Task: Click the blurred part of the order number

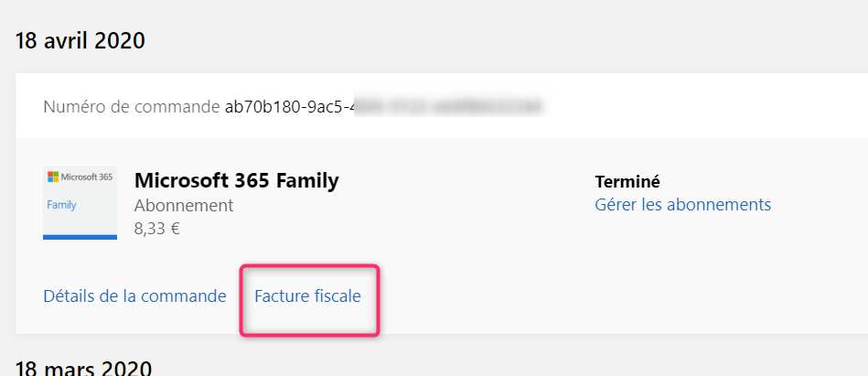Action: 448,107
